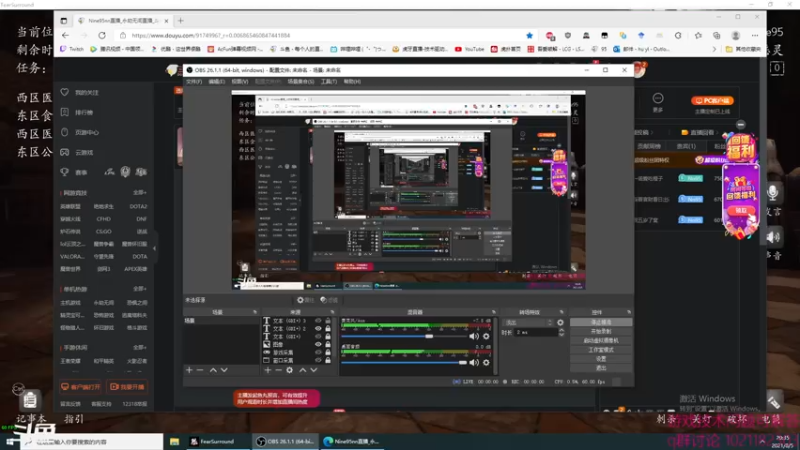Open the 我的关注 heart icon in sidebar
800x450 pixels.
(x=65, y=92)
